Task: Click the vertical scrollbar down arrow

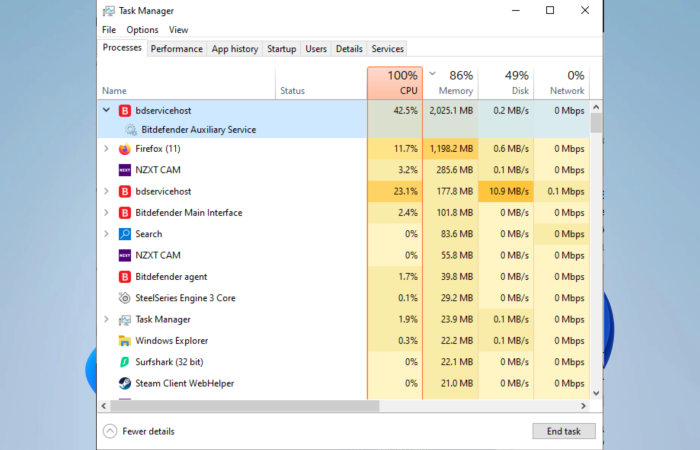Action: coord(596,393)
